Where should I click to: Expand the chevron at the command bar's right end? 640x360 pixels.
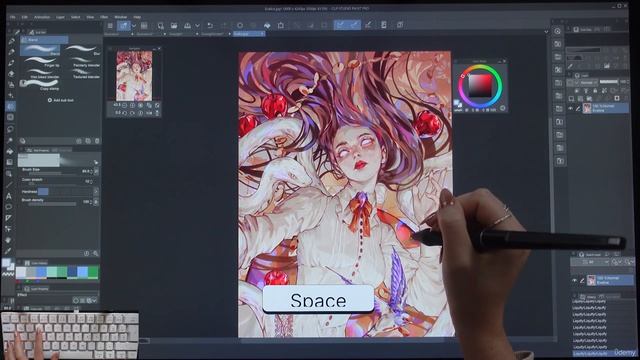coord(546,32)
